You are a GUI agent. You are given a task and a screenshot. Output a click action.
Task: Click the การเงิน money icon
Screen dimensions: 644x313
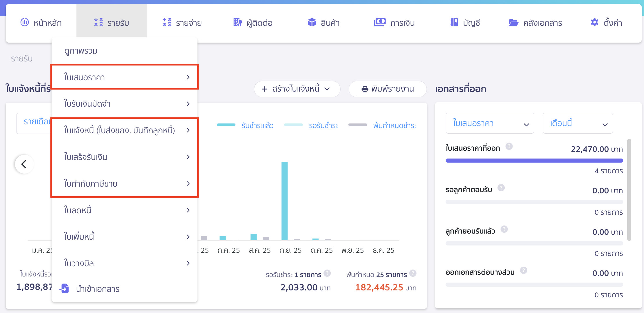pos(380,22)
